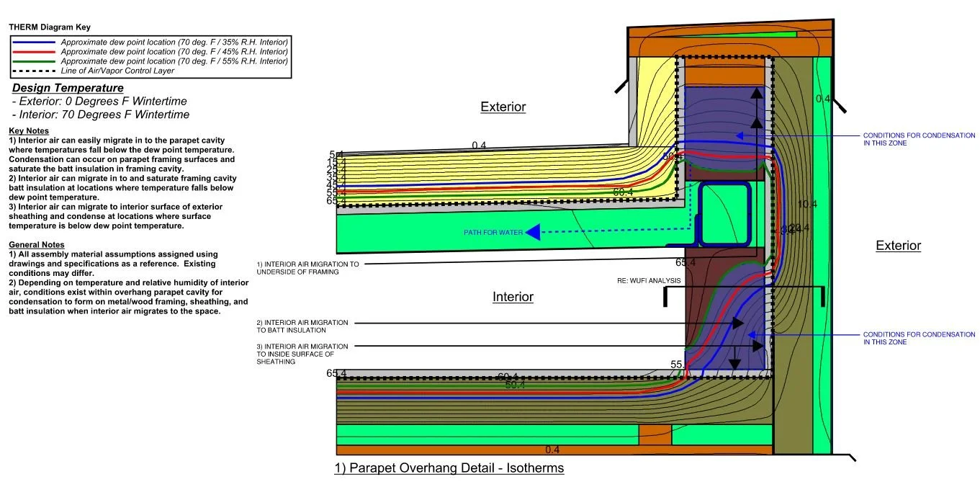Click the upper Exterior label
The image size is (980, 500).
coord(503,107)
